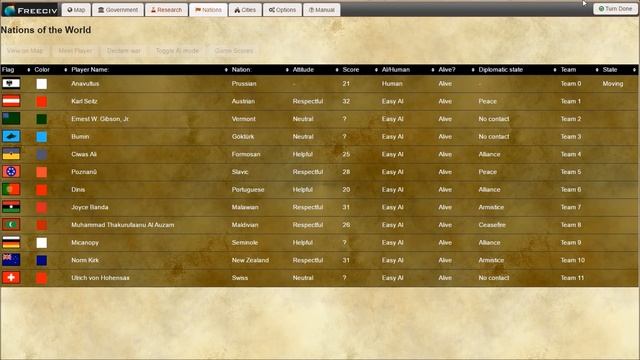
Task: Open the Cities tab
Action: click(x=245, y=10)
